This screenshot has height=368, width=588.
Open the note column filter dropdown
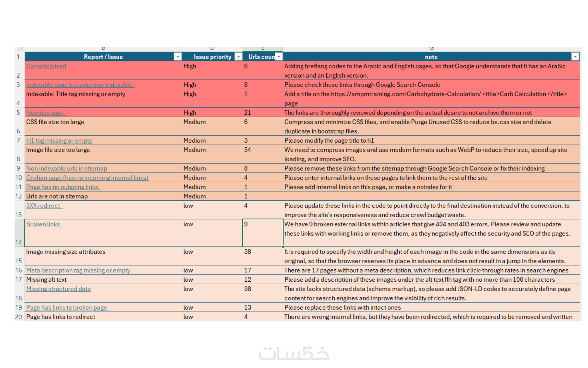click(x=575, y=57)
